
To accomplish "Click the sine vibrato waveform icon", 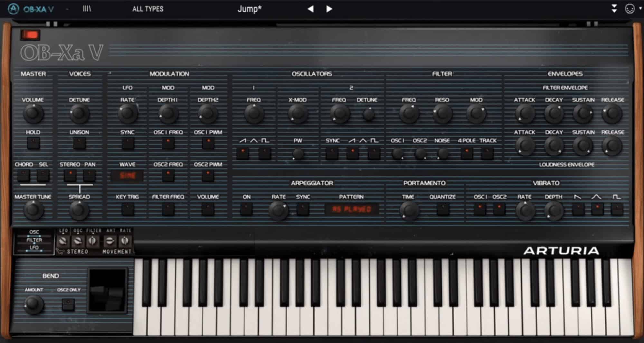I will tap(598, 209).
